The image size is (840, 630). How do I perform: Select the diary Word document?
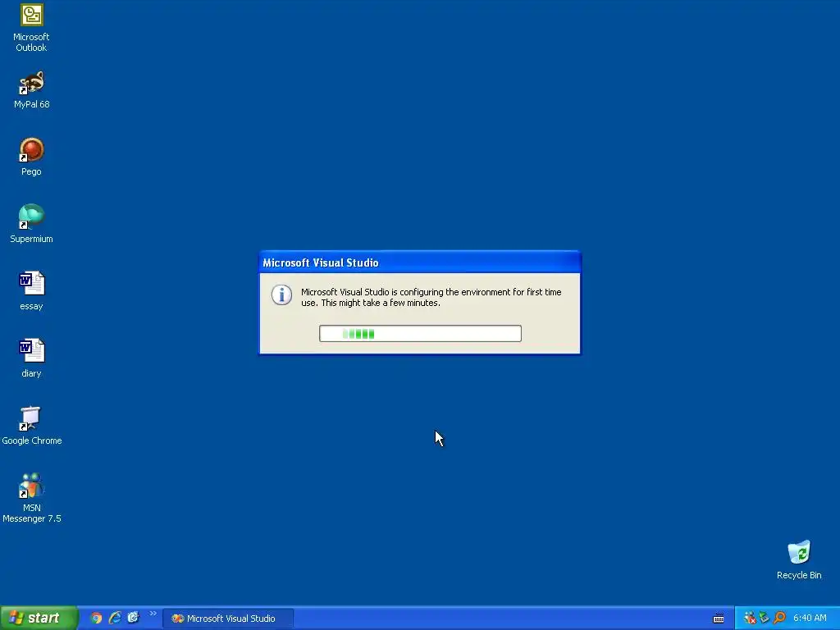pyautogui.click(x=31, y=358)
